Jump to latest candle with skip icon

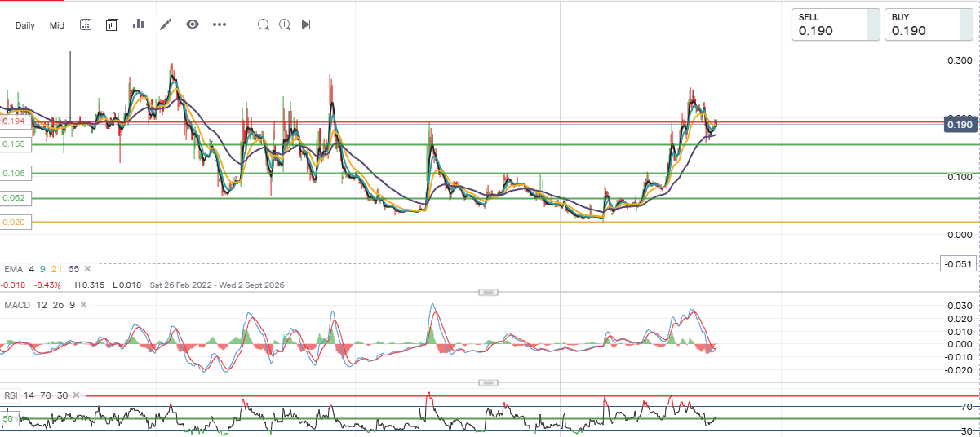(306, 24)
